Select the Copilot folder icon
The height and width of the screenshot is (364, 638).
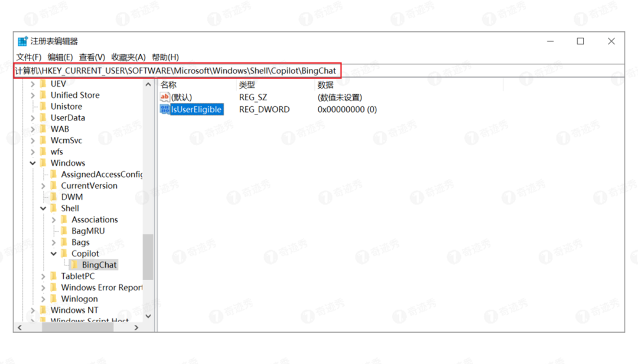pos(64,254)
